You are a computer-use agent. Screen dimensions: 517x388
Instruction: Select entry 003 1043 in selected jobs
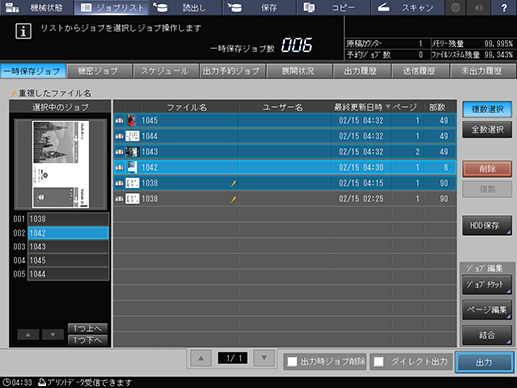[68, 247]
